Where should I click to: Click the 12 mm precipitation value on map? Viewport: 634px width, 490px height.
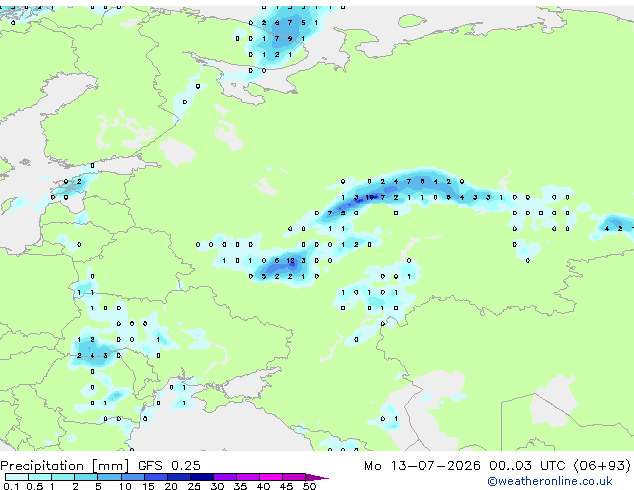290,261
